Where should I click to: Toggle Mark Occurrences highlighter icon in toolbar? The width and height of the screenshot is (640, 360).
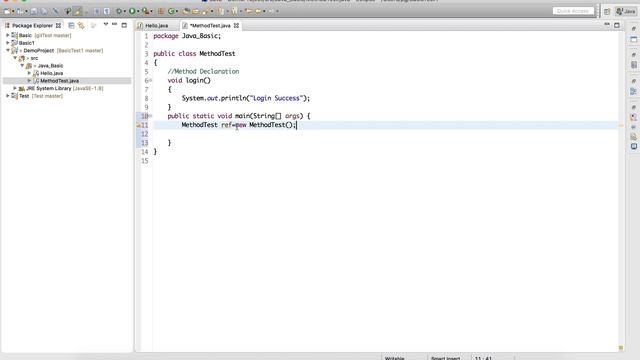coord(77,11)
